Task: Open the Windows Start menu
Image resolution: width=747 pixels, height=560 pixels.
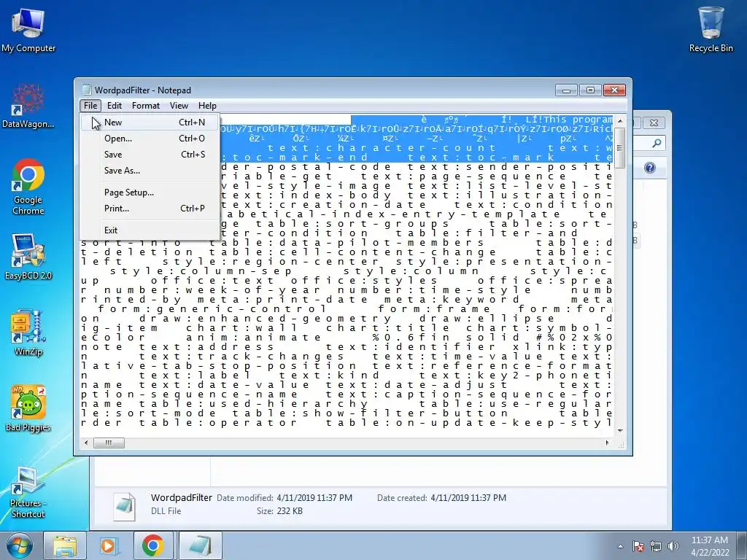Action: 19,545
